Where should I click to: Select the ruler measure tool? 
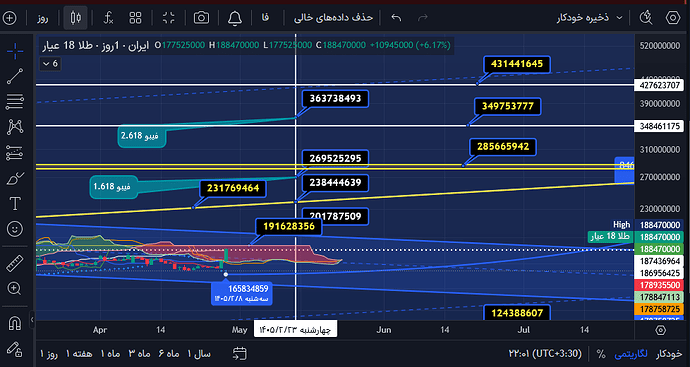point(15,264)
